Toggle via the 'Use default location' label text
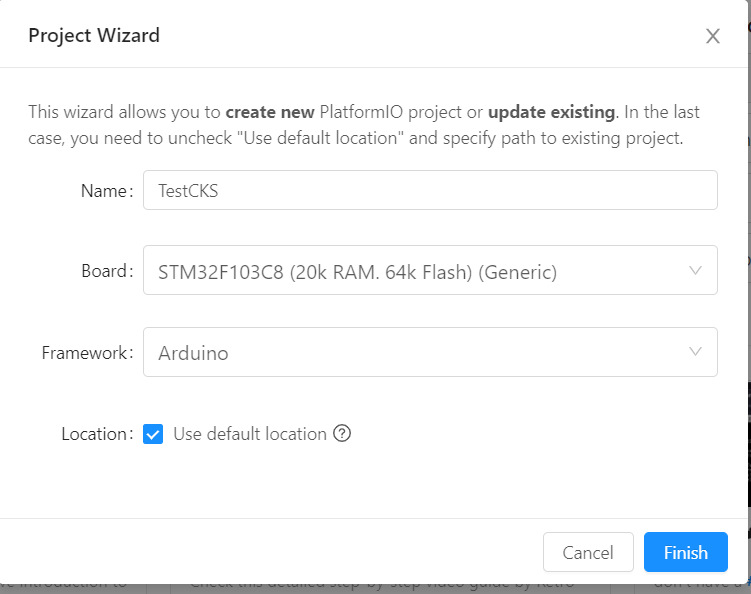 [250, 434]
